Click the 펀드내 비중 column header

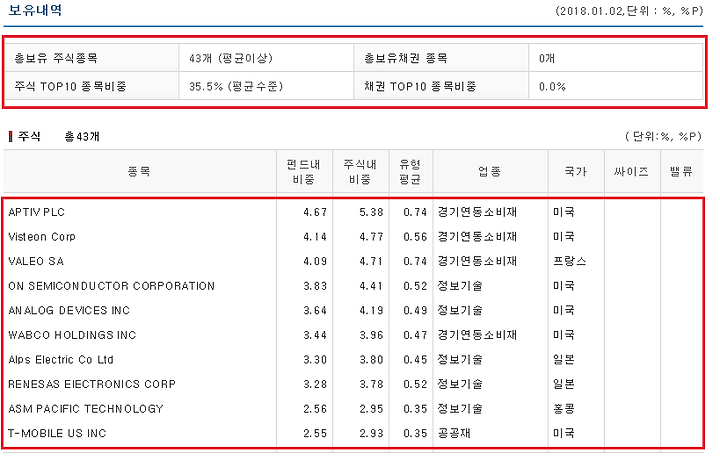(x=304, y=172)
